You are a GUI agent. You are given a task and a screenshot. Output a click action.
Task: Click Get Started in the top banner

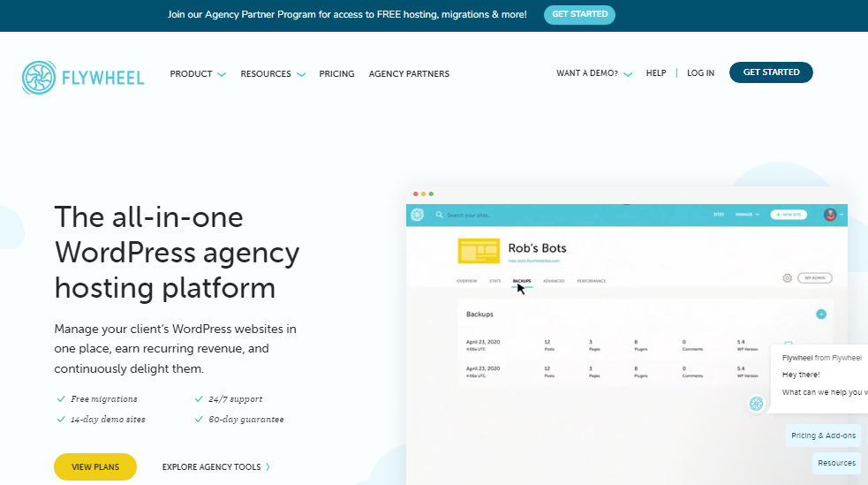click(x=579, y=14)
